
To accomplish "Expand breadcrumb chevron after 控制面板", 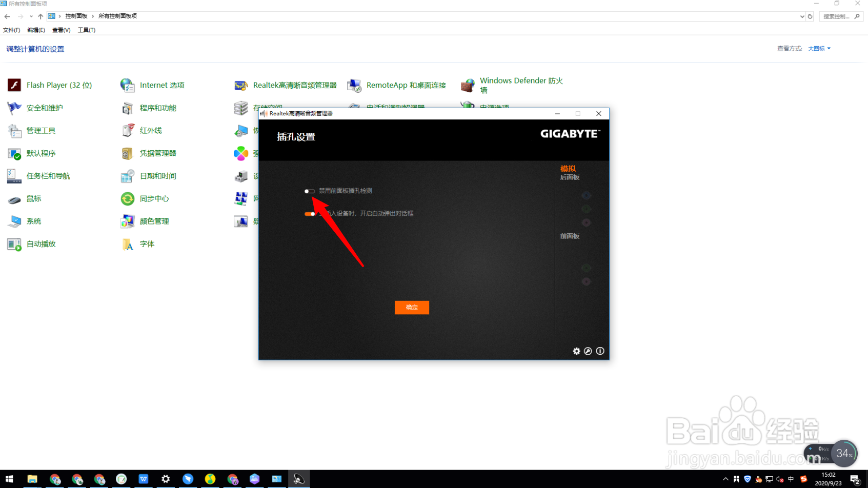I will 93,16.
